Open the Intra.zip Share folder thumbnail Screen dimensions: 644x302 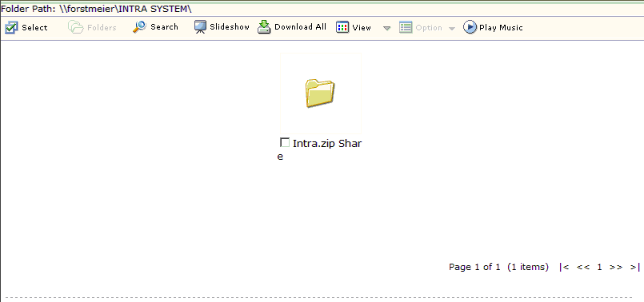pyautogui.click(x=320, y=93)
